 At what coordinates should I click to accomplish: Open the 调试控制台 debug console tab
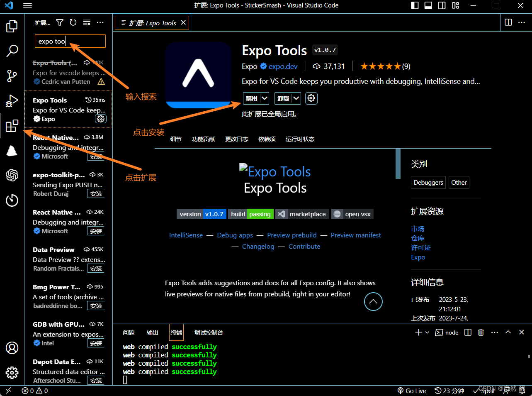[209, 332]
